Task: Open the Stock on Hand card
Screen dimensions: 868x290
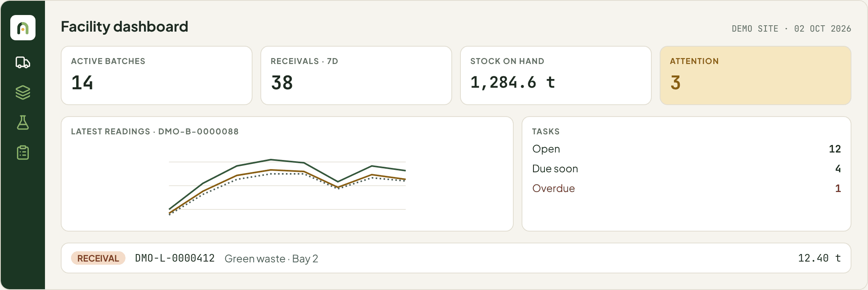Action: [x=556, y=75]
